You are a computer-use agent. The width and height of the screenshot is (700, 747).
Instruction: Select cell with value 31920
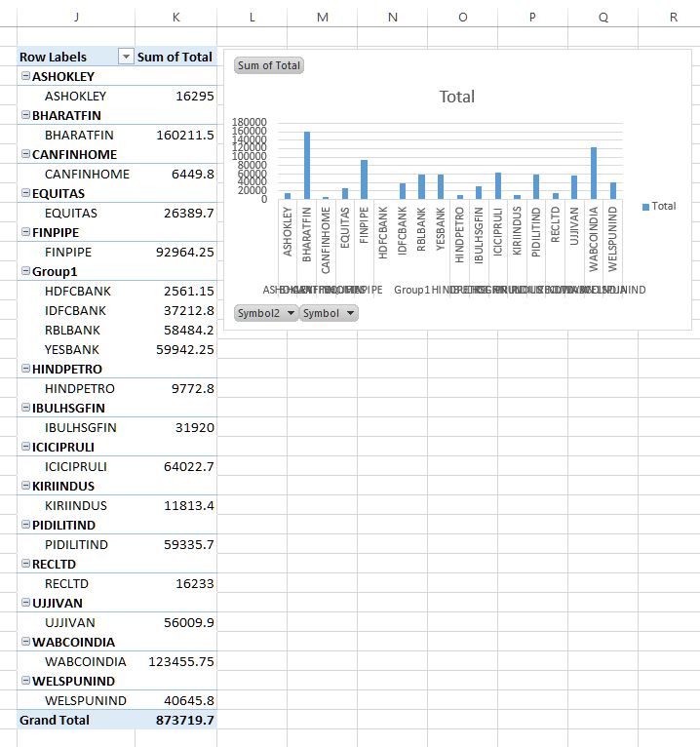click(x=175, y=428)
